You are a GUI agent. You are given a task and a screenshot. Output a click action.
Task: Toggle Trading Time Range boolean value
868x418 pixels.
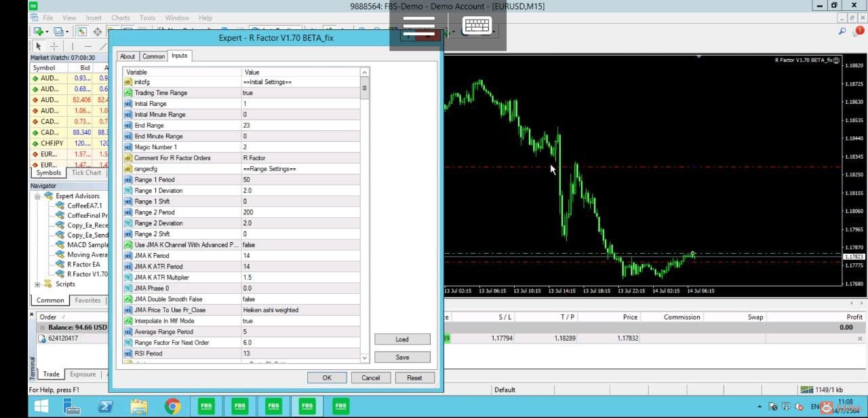click(302, 93)
